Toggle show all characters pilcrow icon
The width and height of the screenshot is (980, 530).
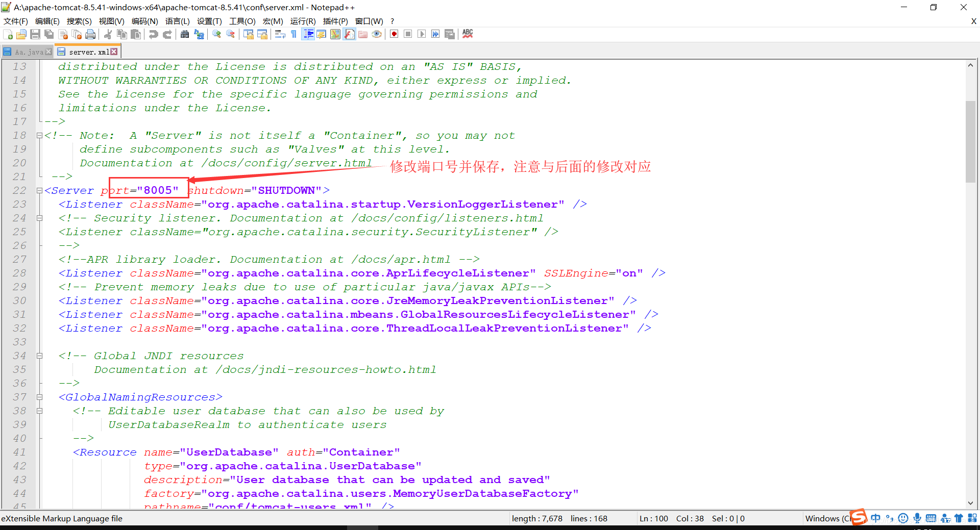coord(293,34)
